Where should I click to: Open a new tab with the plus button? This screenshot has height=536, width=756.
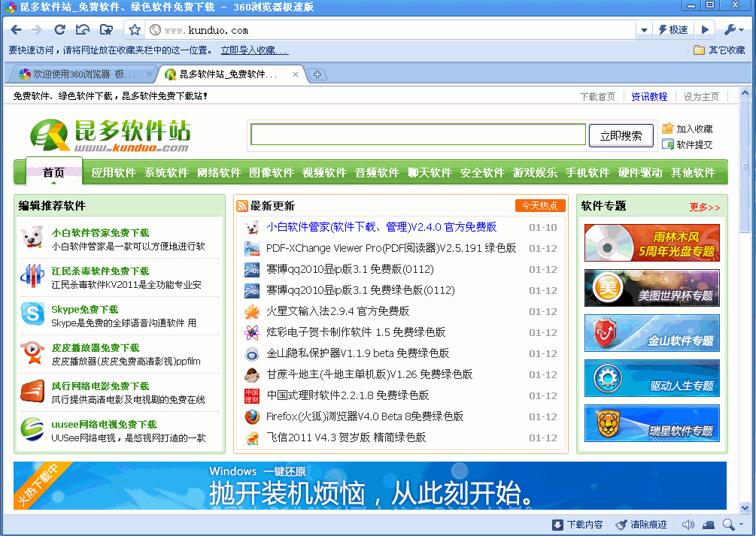pyautogui.click(x=317, y=74)
